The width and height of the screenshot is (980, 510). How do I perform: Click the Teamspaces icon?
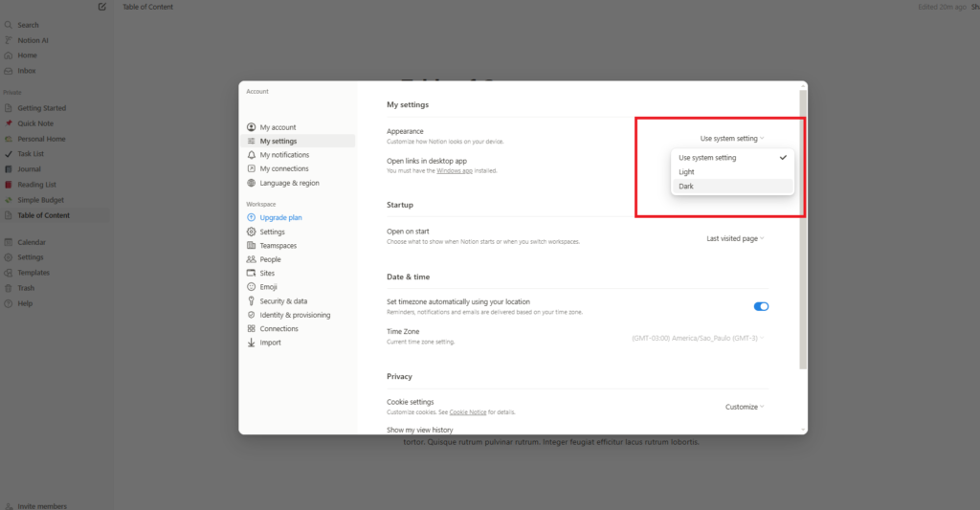252,245
